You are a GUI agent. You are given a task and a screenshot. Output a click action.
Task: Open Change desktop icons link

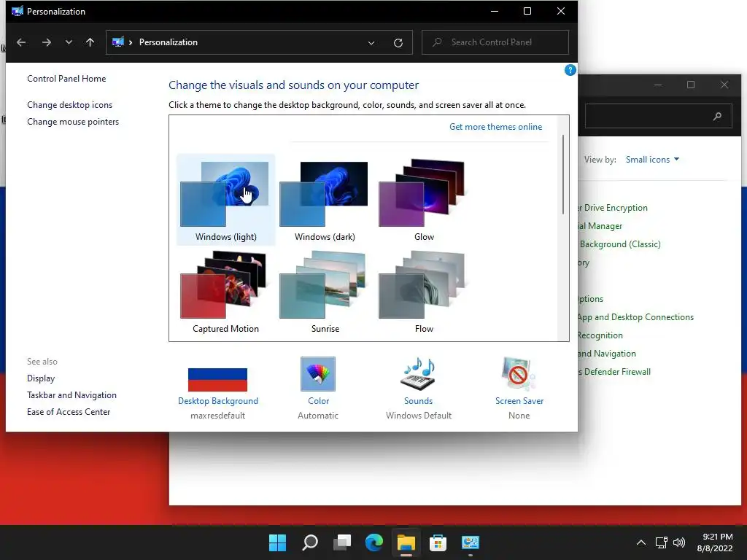69,105
